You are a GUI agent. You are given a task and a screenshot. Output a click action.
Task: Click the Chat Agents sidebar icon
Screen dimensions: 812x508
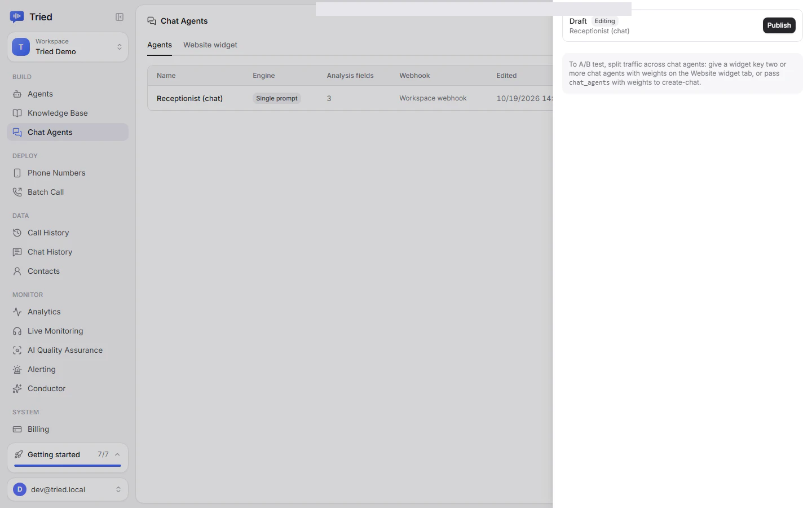pyautogui.click(x=17, y=133)
